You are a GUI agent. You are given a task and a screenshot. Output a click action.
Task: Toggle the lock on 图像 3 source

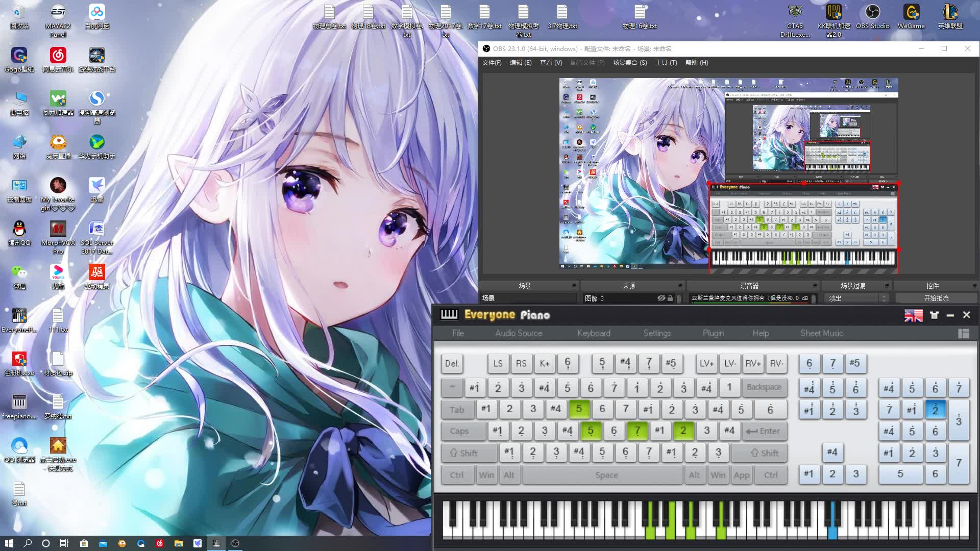pos(670,298)
